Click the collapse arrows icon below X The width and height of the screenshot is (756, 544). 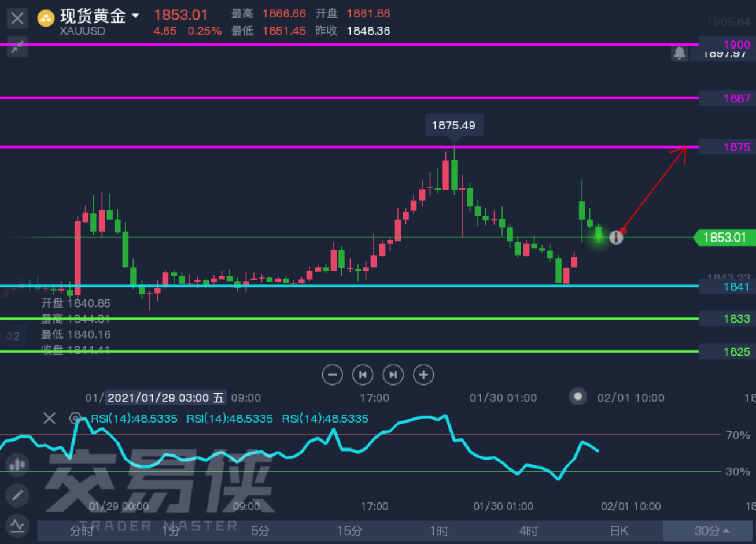17,47
